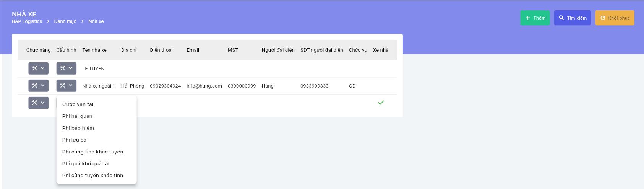Screen dimensions: 644x189
Task: Click the magnifier icon on Tìm kiếm
Action: pyautogui.click(x=561, y=18)
